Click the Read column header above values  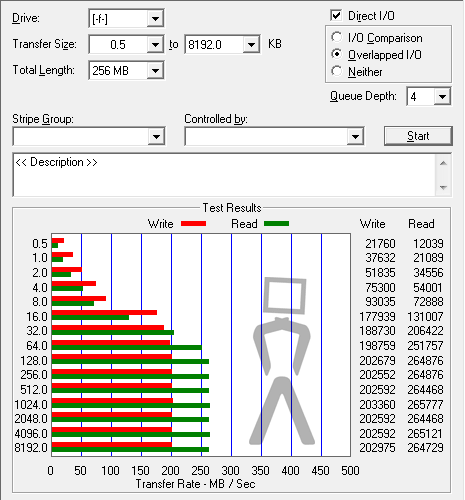(421, 224)
